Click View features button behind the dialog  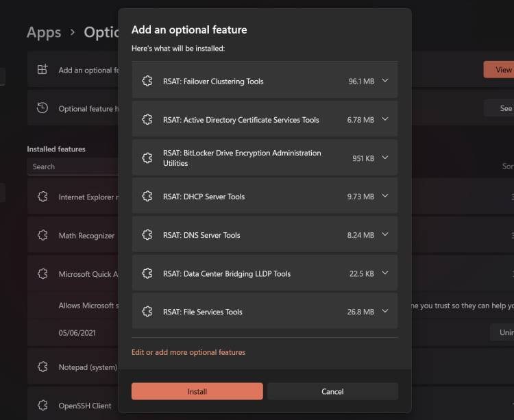point(499,69)
